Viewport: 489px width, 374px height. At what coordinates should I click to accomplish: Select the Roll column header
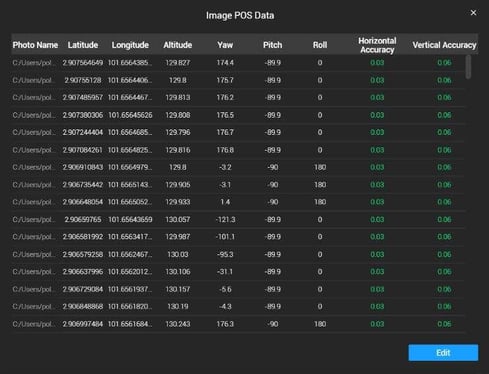320,45
